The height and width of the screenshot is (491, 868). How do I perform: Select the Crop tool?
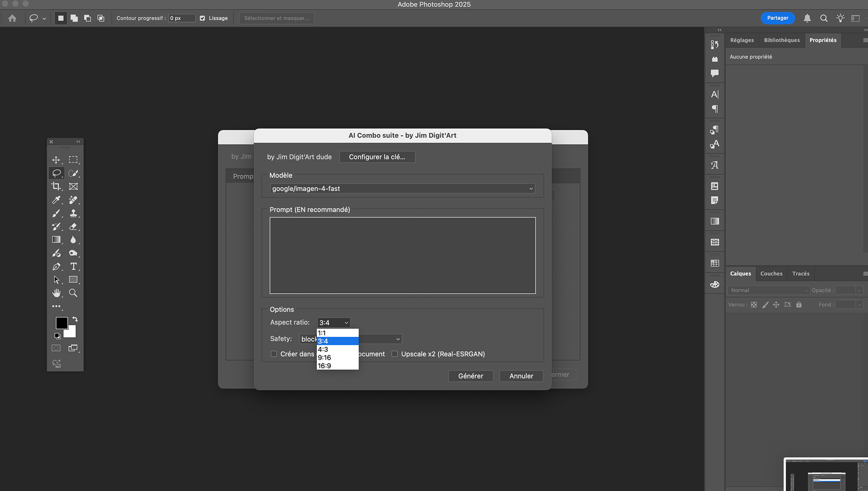tap(56, 186)
